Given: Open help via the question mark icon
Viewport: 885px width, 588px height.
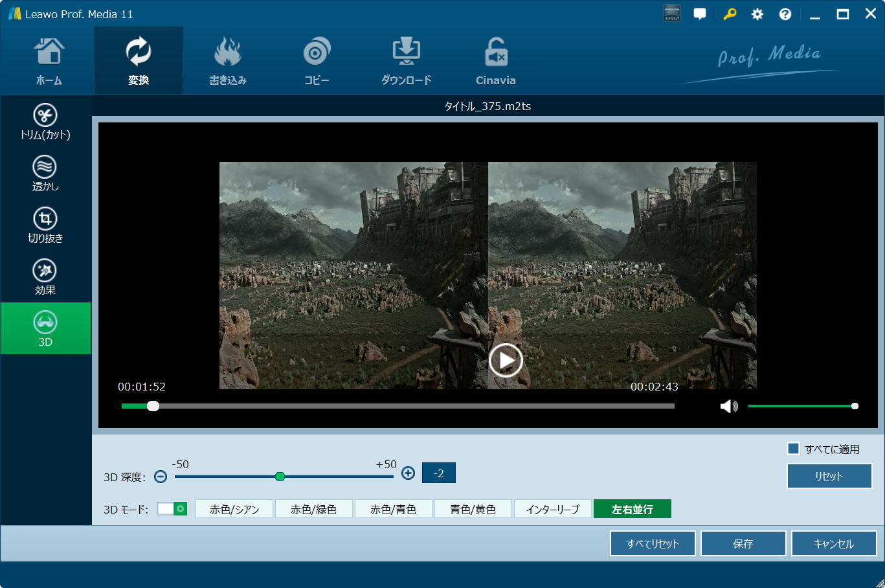Looking at the screenshot, I should point(785,14).
